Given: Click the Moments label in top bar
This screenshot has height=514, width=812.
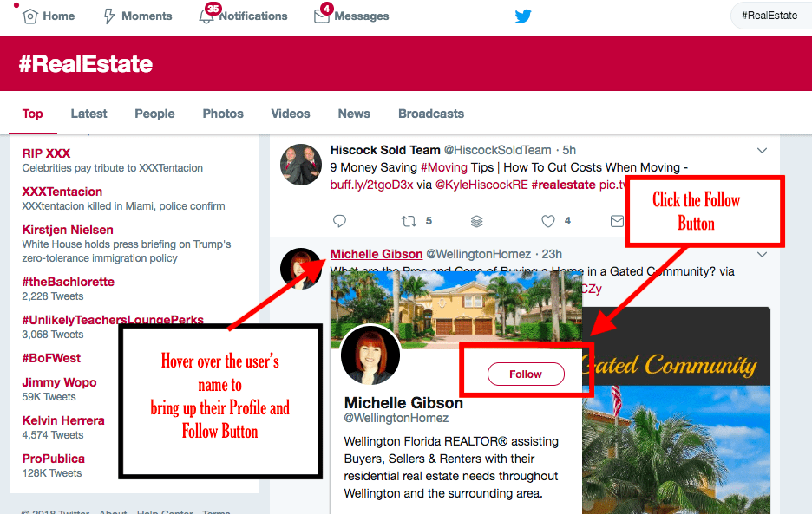Looking at the screenshot, I should tap(147, 16).
